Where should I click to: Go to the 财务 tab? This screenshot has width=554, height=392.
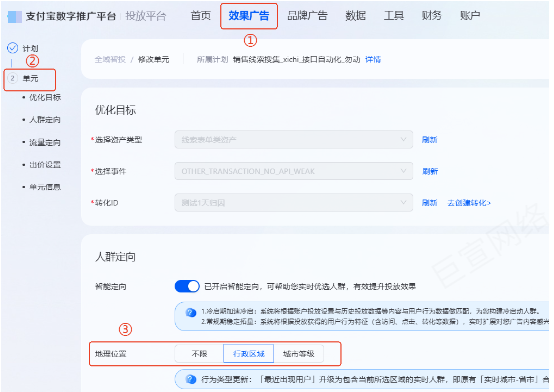click(431, 16)
